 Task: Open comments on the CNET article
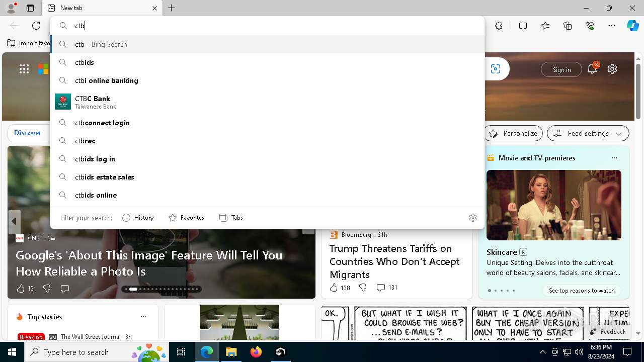coord(65,288)
